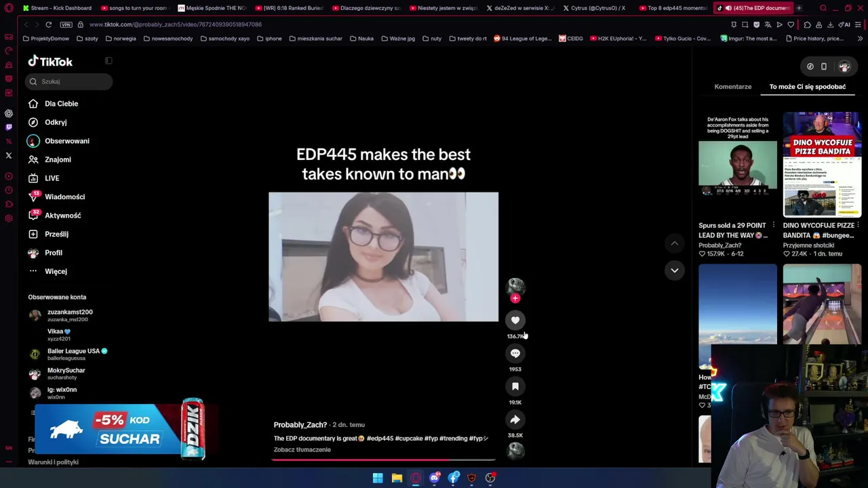The image size is (868, 488).
Task: Open the spinning sound disc of the video
Action: point(515,451)
